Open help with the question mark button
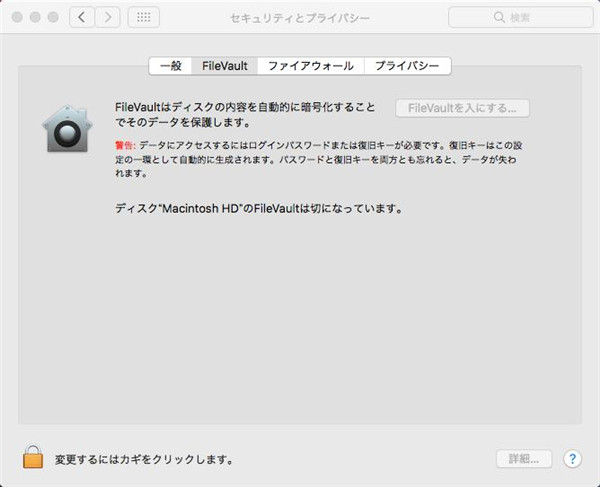Screen dimensions: 600x487 (x=572, y=458)
